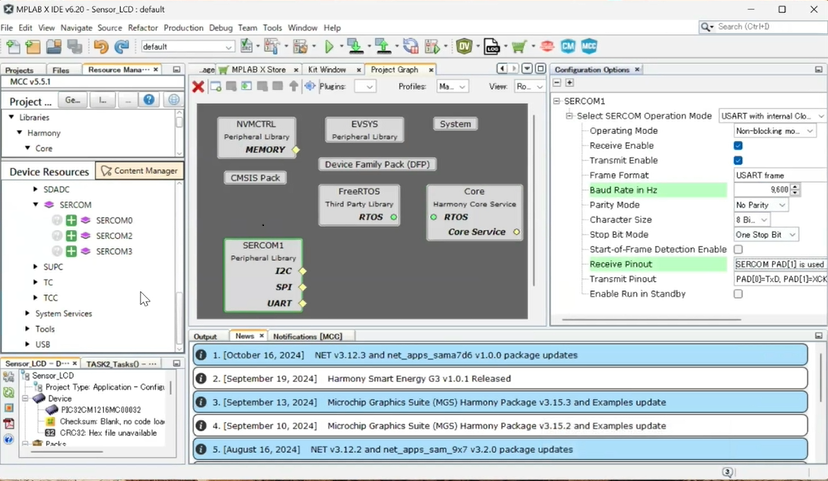This screenshot has height=481, width=828.
Task: Click the Undo arrow in main toolbar
Action: (x=100, y=46)
